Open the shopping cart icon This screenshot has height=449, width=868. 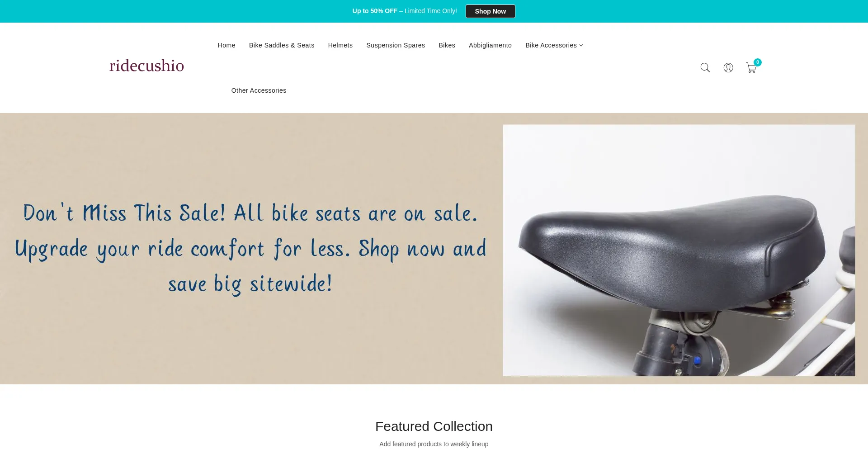click(751, 68)
